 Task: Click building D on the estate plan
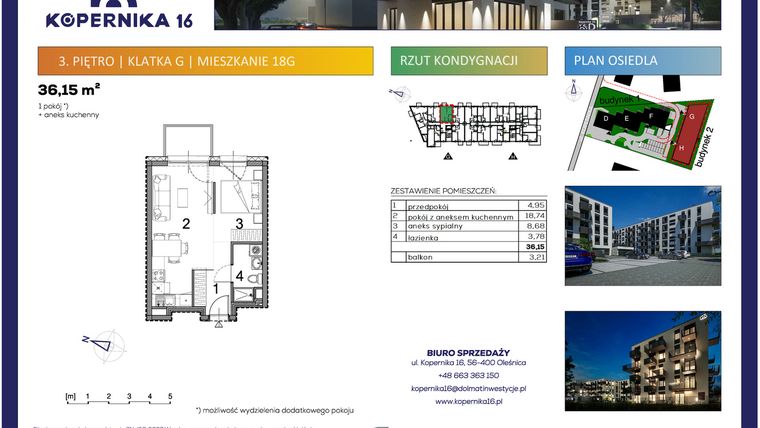[x=605, y=118]
